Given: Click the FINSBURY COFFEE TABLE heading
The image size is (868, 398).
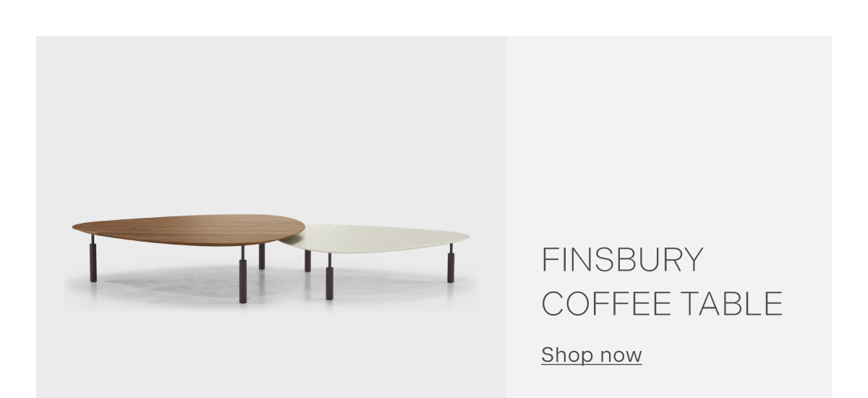Looking at the screenshot, I should click(x=662, y=281).
